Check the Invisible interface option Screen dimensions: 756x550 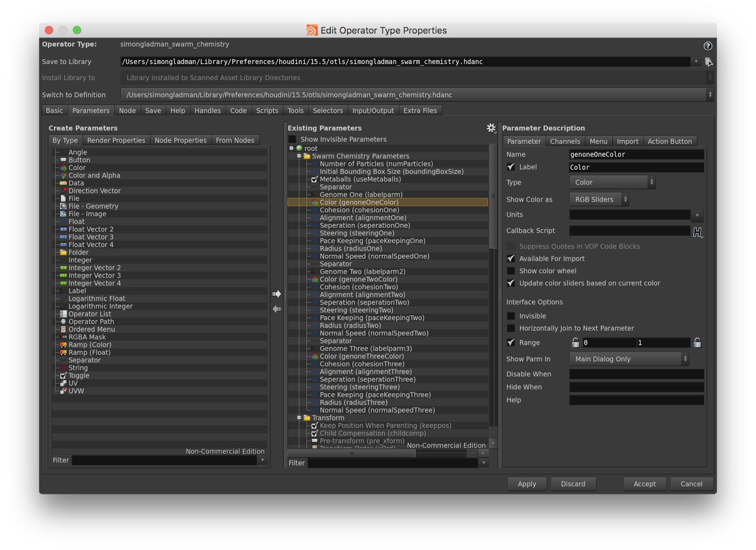coord(511,316)
